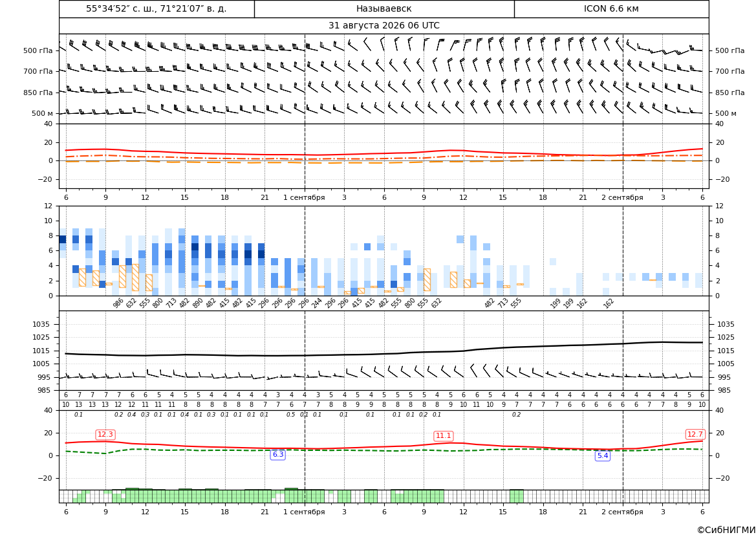This screenshot has height=535, width=756.
Task: Click the 700 гПа left axis label
Action: click(38, 71)
